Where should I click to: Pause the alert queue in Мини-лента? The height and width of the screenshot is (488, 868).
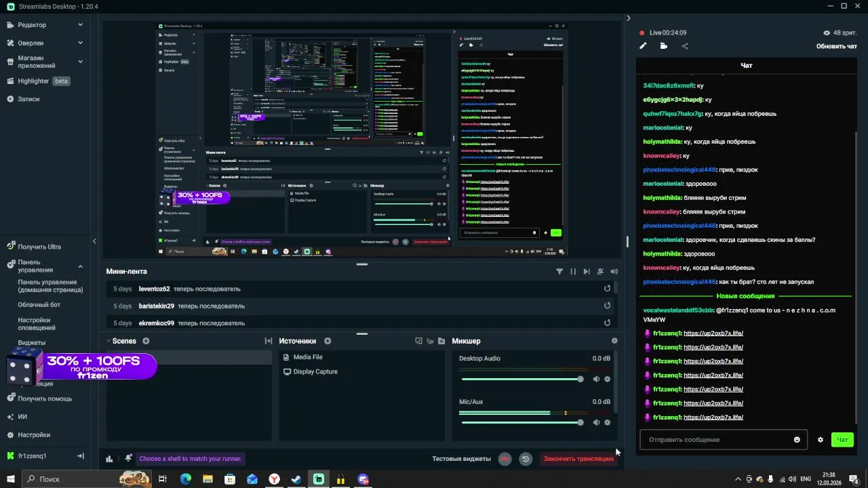click(573, 271)
